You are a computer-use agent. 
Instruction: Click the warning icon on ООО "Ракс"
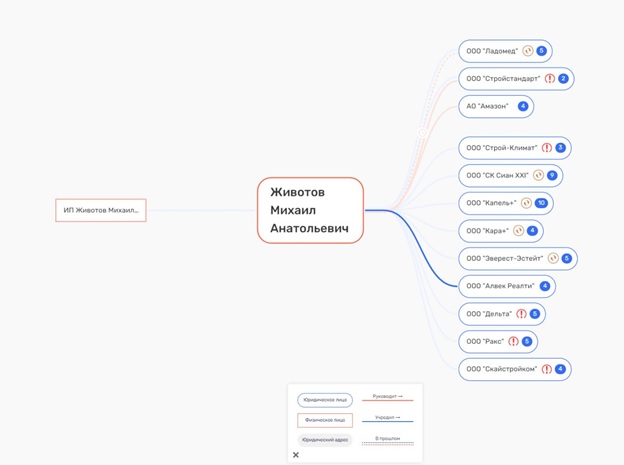(x=513, y=341)
